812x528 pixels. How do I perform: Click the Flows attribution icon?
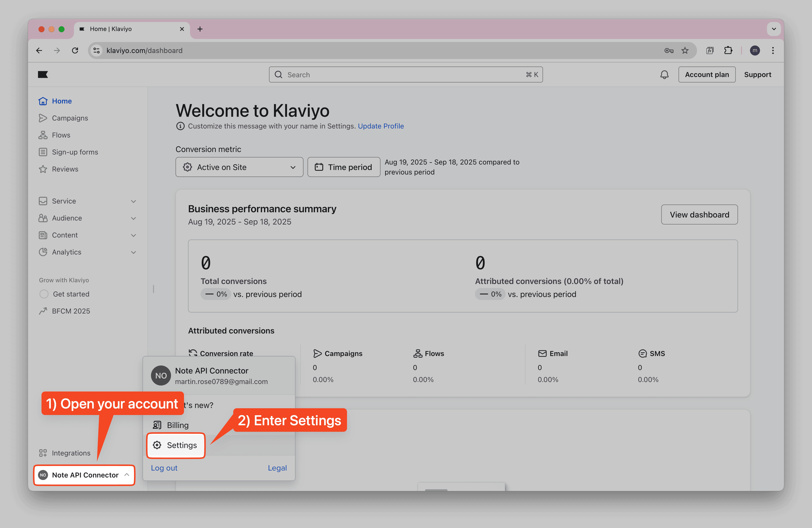click(x=417, y=353)
